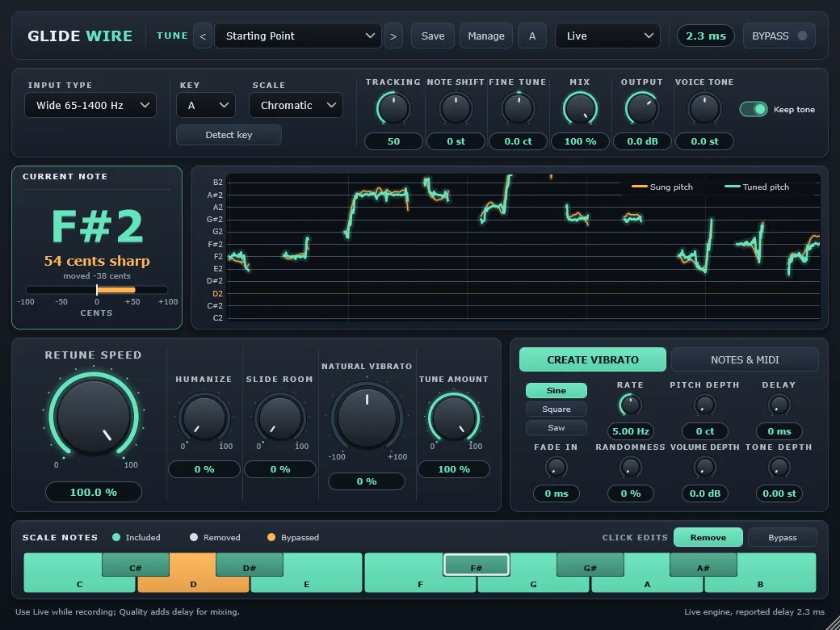Screen dimensions: 840x630
Task: Click the Tune Amount knob
Action: (x=453, y=418)
